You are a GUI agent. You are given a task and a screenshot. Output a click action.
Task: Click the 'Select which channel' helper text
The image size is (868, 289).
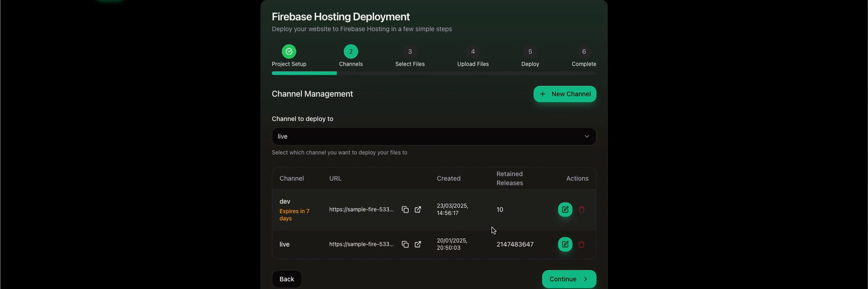point(339,152)
